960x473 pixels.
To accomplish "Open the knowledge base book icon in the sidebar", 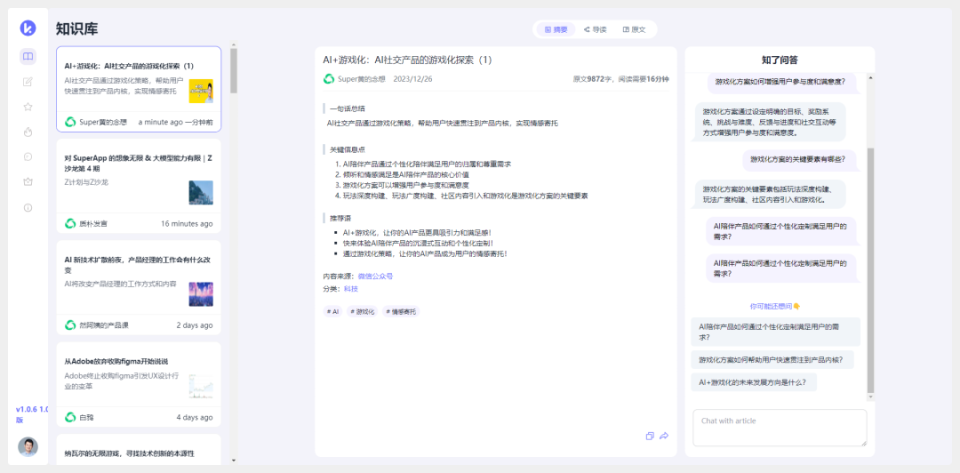I will pos(28,56).
